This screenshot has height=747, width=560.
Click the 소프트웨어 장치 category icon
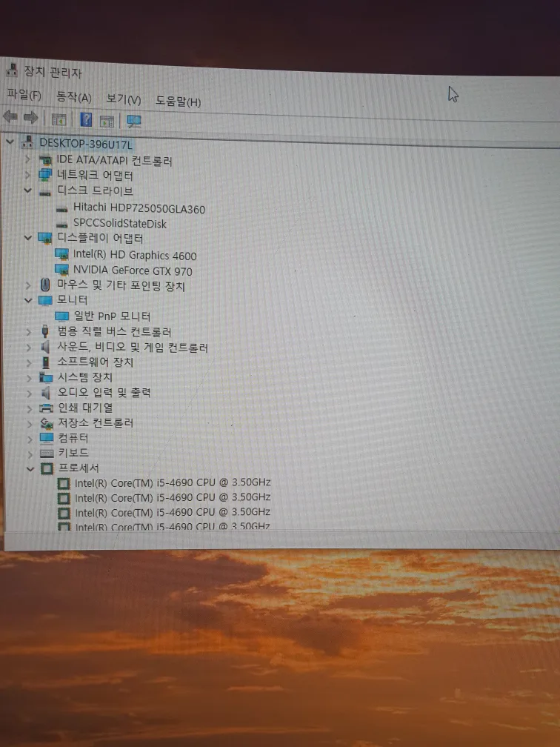(x=46, y=362)
